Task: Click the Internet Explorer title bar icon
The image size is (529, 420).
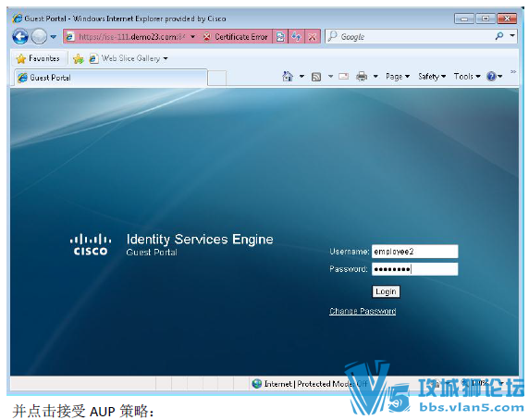Action: point(18,18)
